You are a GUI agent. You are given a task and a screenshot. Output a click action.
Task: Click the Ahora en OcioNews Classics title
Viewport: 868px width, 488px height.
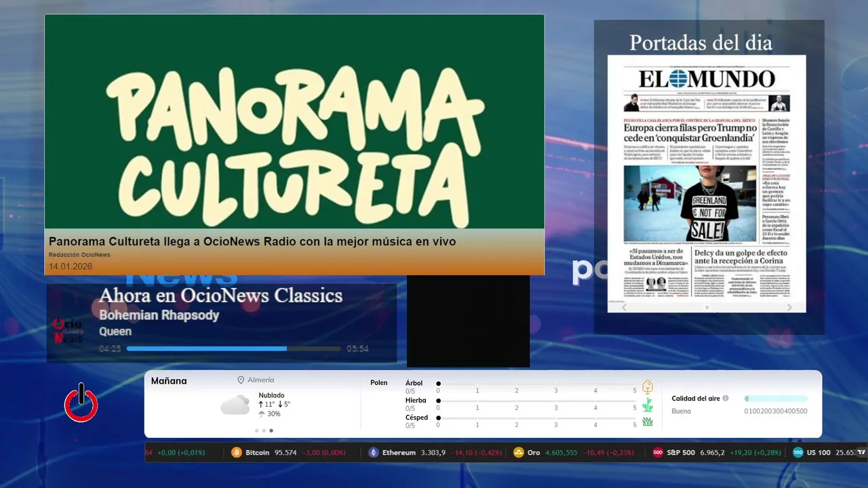click(x=220, y=296)
